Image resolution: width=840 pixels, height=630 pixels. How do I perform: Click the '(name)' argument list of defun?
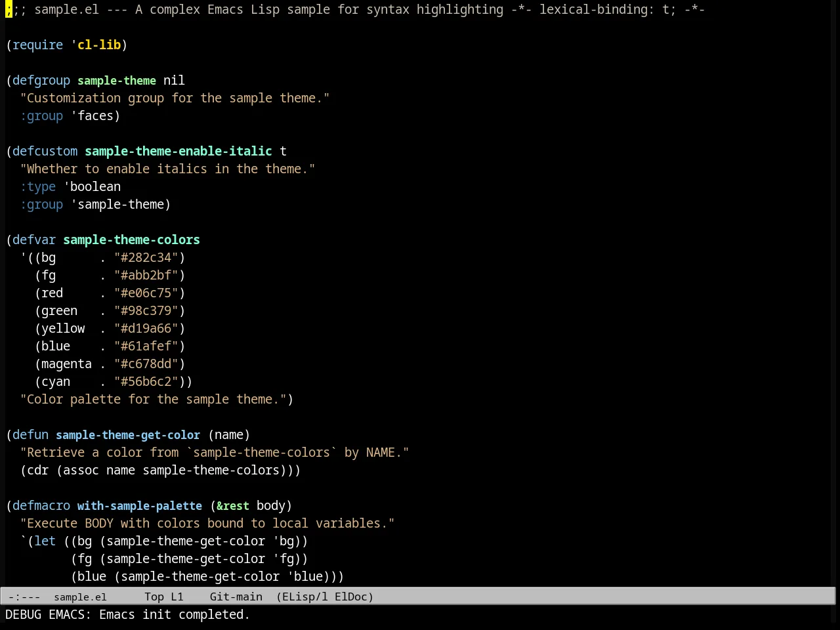[229, 434]
